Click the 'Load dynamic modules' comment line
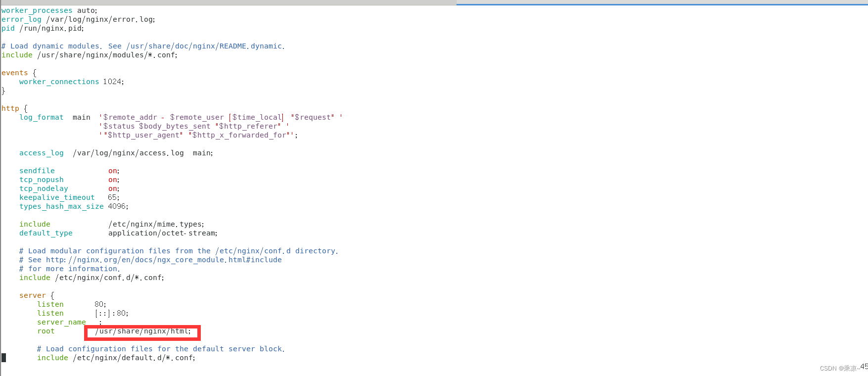This screenshot has height=376, width=868. pos(143,46)
